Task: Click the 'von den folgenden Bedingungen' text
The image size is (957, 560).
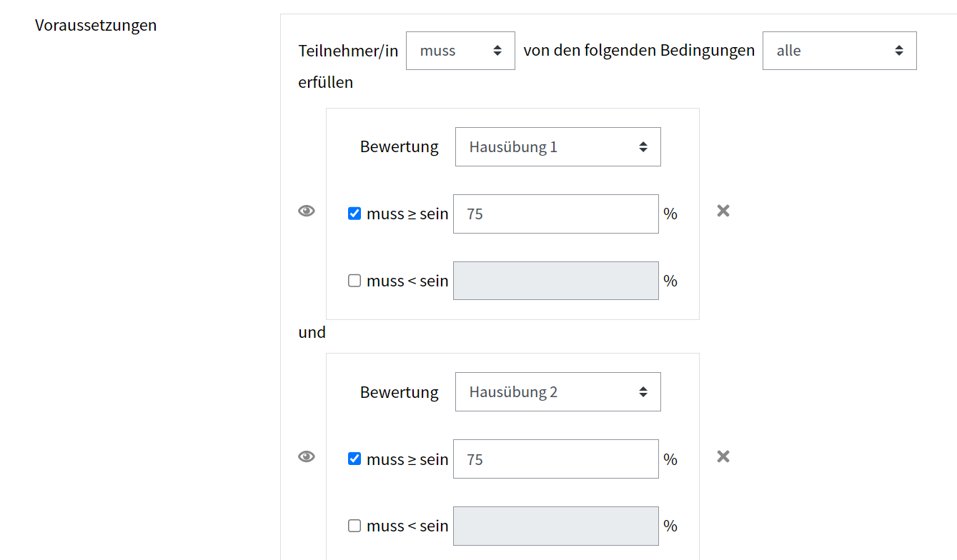Action: pyautogui.click(x=639, y=51)
